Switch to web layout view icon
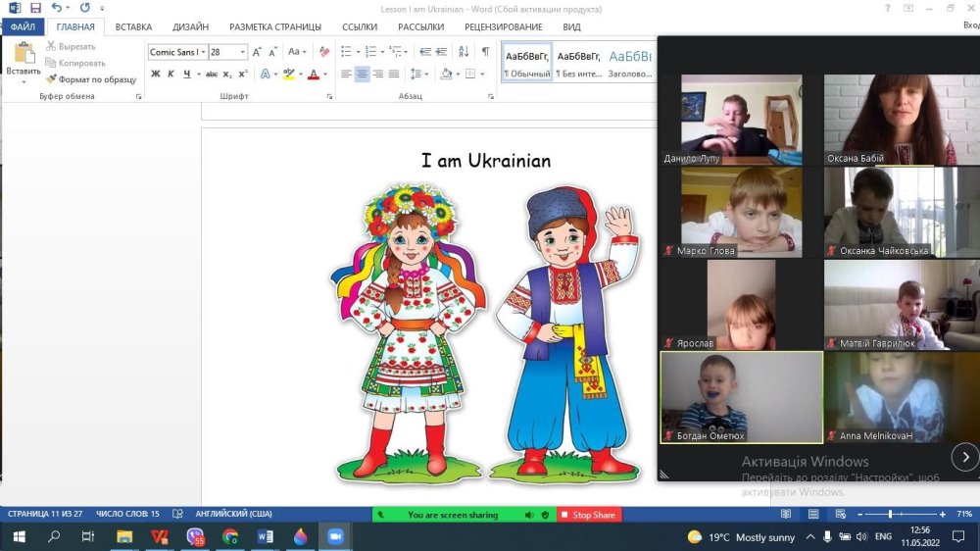Screen dimensions: 980x551 (x=841, y=514)
